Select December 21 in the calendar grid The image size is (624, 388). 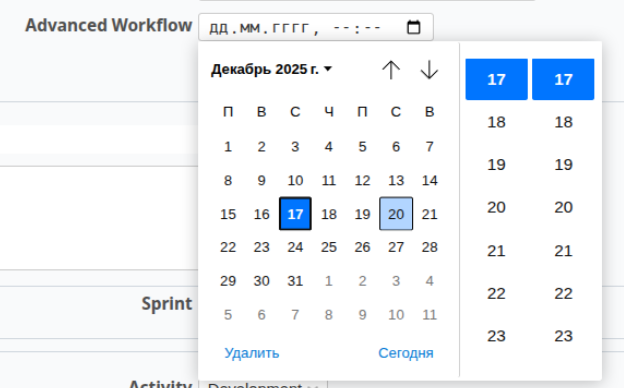tap(429, 214)
